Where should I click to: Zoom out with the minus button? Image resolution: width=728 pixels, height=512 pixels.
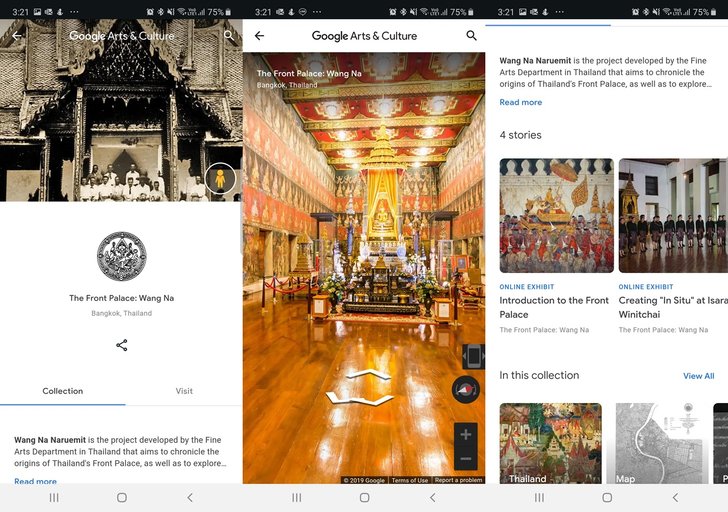coord(466,458)
